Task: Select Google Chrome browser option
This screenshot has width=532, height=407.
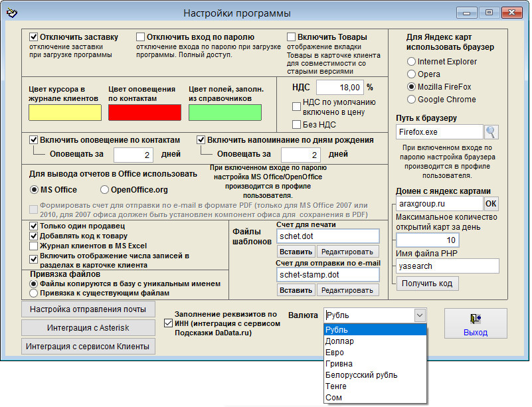Action: (411, 100)
